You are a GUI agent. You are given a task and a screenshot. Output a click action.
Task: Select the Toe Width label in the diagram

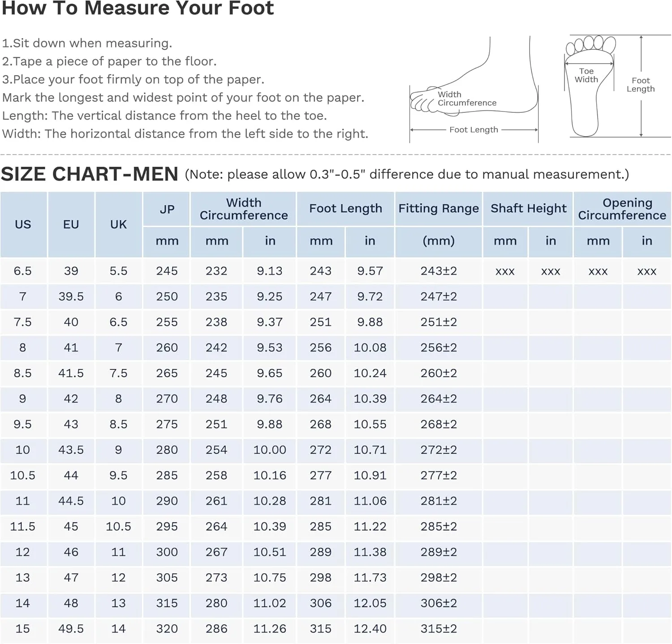click(x=586, y=75)
